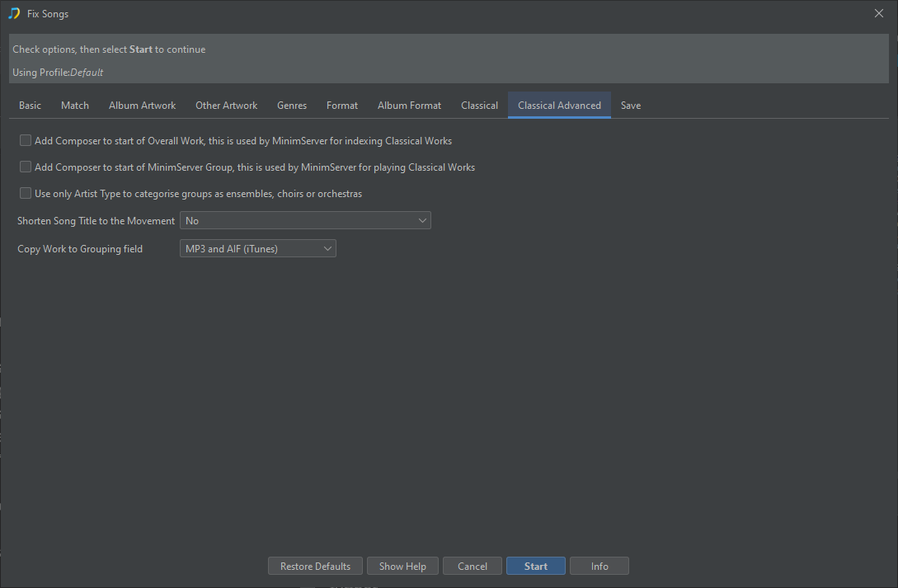This screenshot has width=898, height=588.
Task: Open the Format tab
Action: (342, 106)
